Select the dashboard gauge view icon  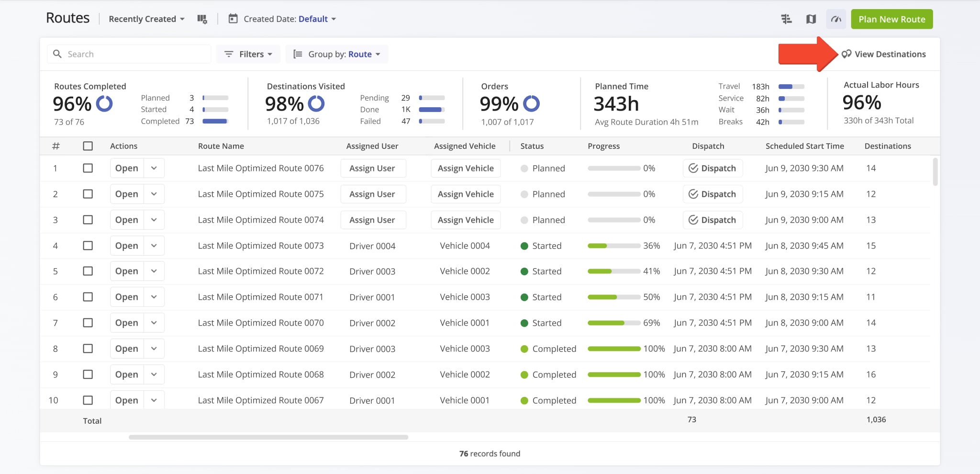pos(835,19)
